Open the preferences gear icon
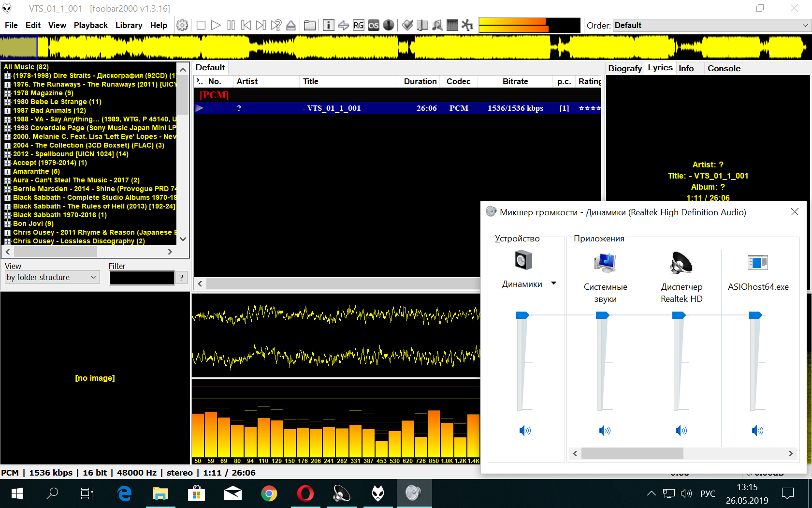This screenshot has width=812, height=508. click(x=182, y=25)
